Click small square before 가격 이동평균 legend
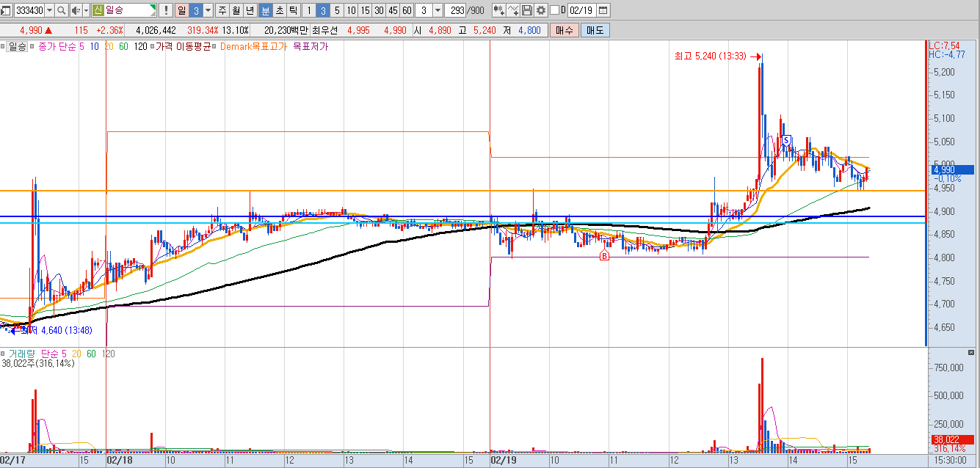The image size is (980, 468). pyautogui.click(x=152, y=46)
